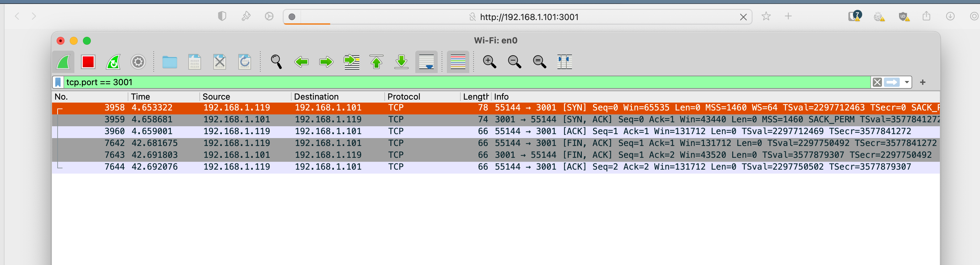The image size is (980, 265).
Task: Click the browser page loading address bar
Action: click(529, 17)
